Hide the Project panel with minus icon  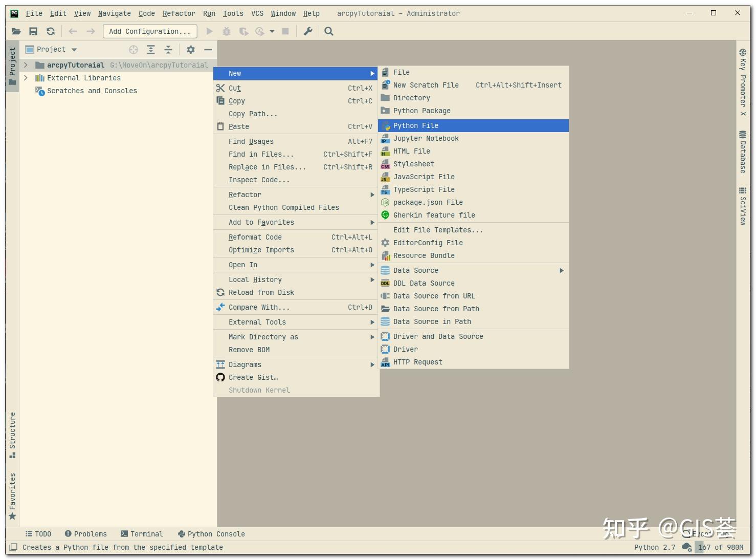pos(208,50)
